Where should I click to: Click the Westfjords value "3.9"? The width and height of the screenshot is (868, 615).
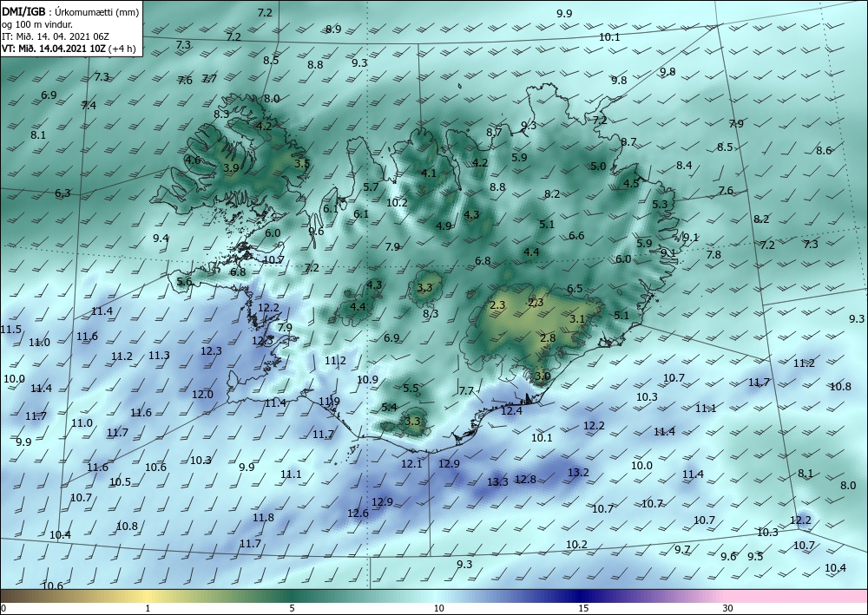coord(231,167)
